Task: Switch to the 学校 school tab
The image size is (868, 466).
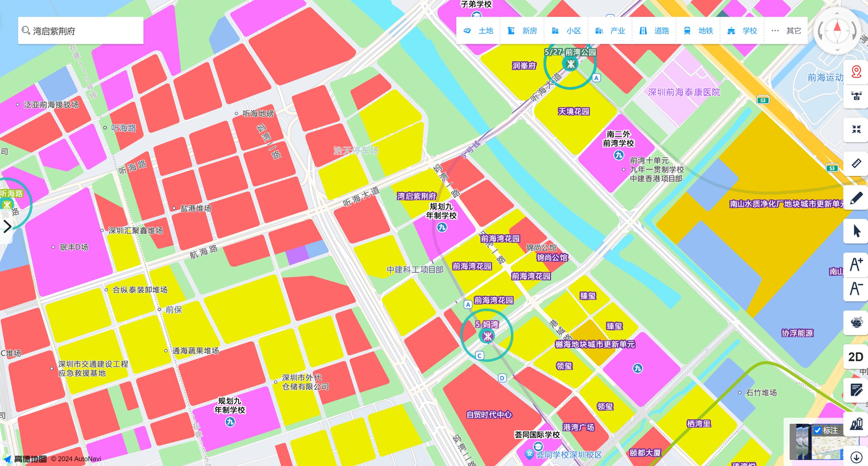Action: pyautogui.click(x=743, y=31)
